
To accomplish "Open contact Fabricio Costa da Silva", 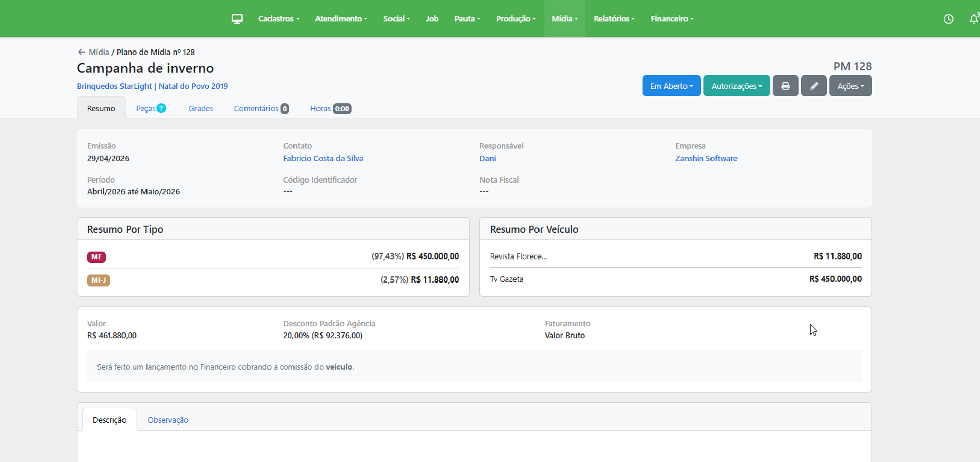I will [323, 158].
